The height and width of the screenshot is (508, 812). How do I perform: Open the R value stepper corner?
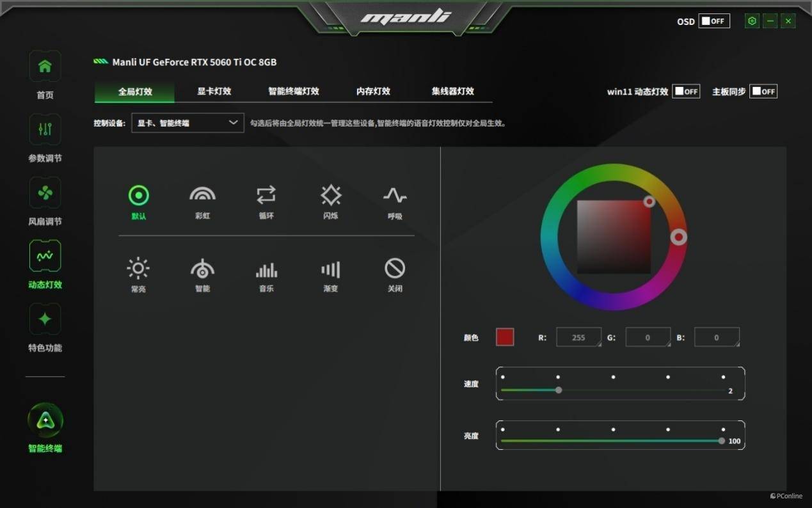click(x=598, y=344)
